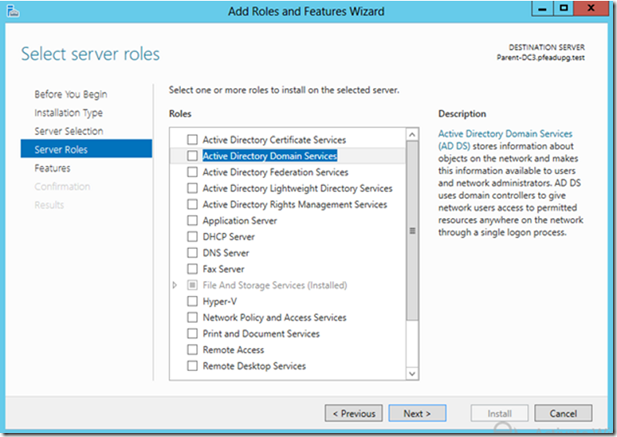617x437 pixels.
Task: Switch to the Server Selection step
Action: 69,131
